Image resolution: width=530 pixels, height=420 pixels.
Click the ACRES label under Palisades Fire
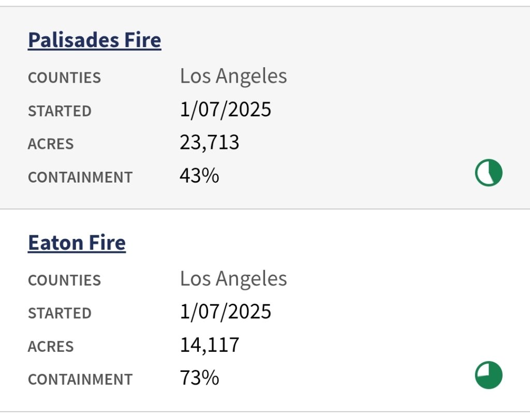[51, 144]
